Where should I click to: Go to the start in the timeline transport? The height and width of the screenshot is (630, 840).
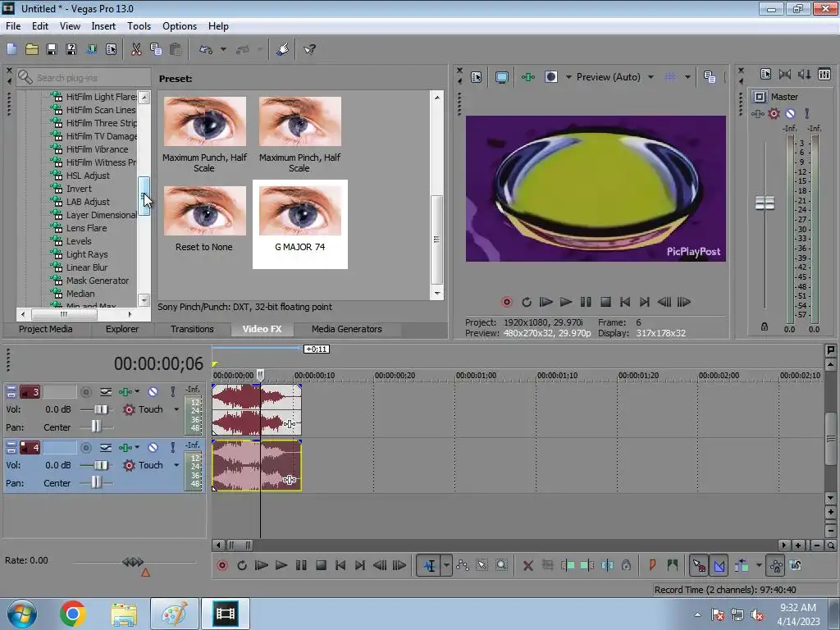pos(340,565)
